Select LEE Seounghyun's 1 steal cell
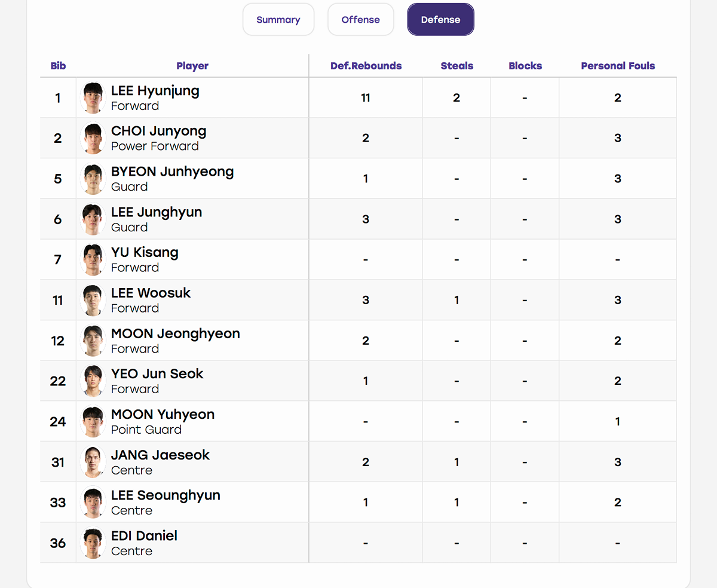This screenshot has width=717, height=588. coord(456,503)
